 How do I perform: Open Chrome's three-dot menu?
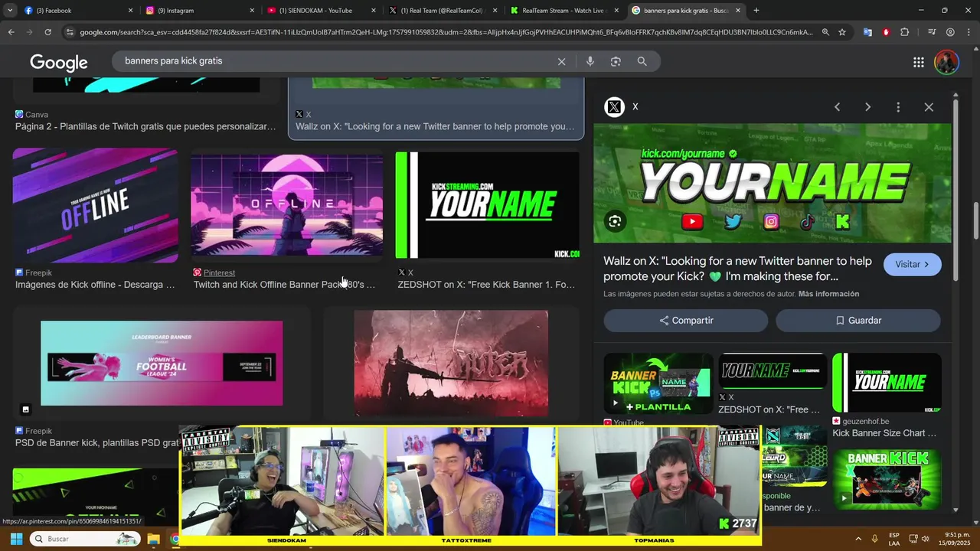[x=969, y=32]
